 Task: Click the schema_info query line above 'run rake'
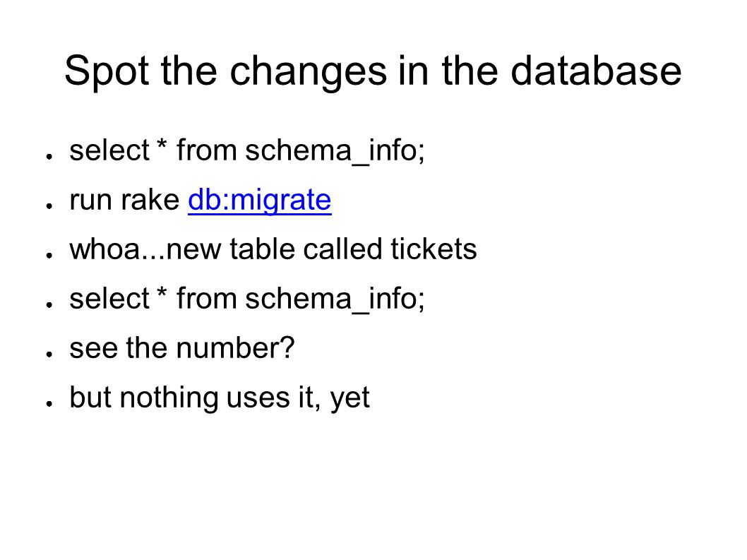(247, 150)
